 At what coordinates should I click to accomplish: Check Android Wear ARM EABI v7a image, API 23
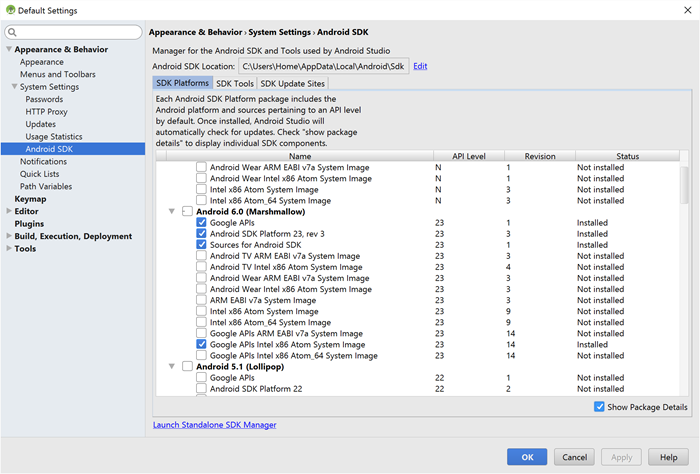(x=201, y=278)
